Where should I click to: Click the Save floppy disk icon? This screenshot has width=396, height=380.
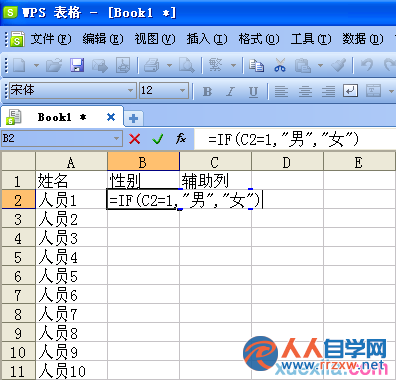[x=77, y=65]
